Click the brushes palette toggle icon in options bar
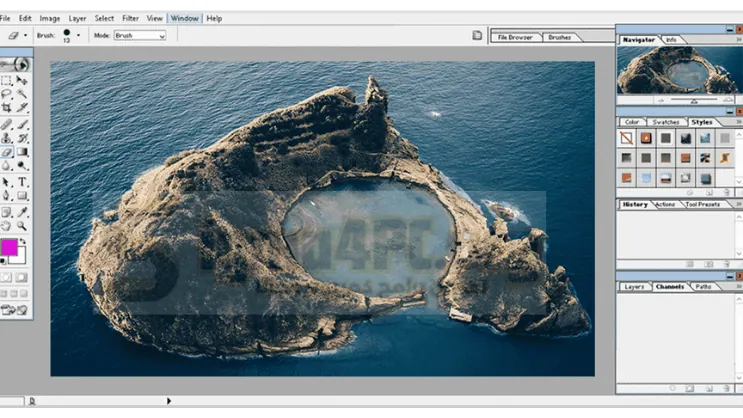743x418 pixels. point(477,36)
